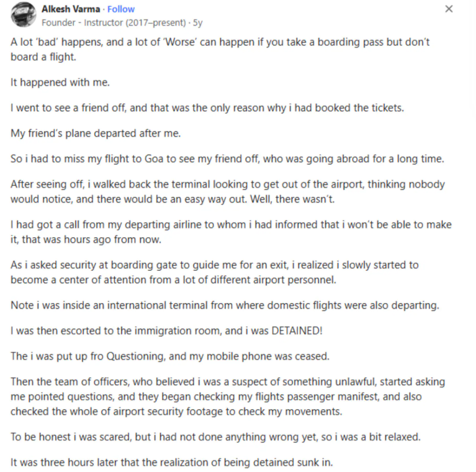Screen dimensions: 476x472
Task: Click the final line about three hours later
Action: (172, 462)
